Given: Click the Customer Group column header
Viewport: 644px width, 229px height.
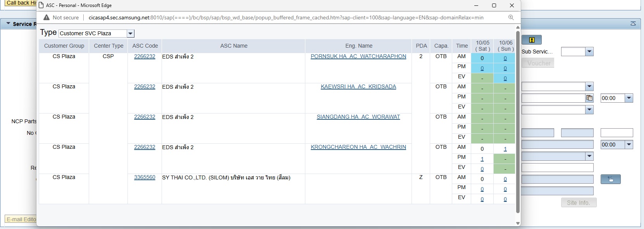Looking at the screenshot, I should coord(64,46).
